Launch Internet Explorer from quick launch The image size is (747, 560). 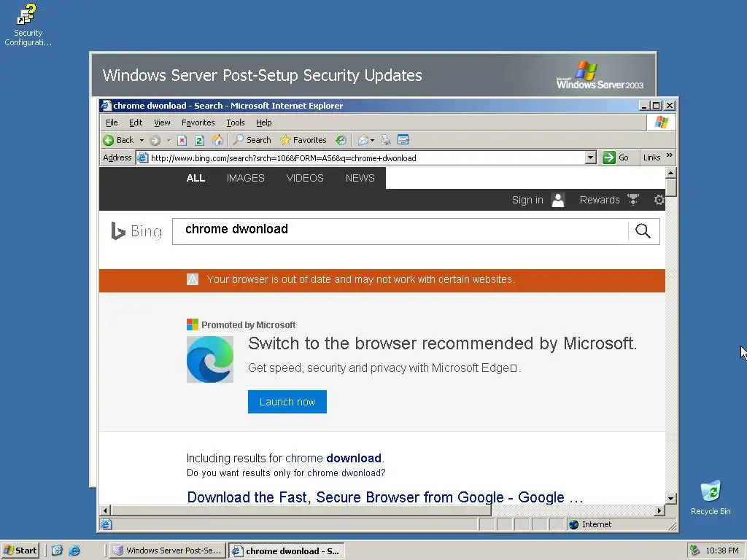pyautogui.click(x=75, y=551)
